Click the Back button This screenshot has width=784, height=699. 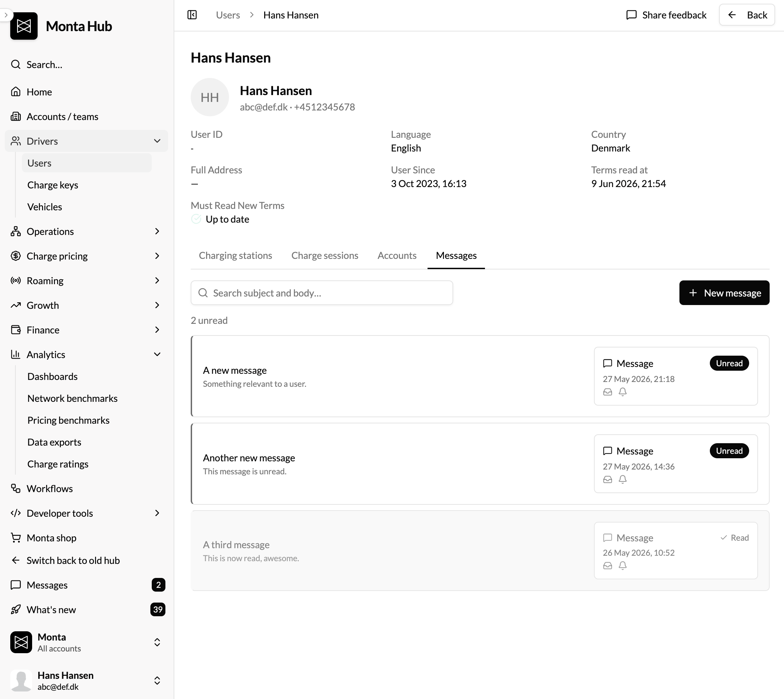click(747, 15)
